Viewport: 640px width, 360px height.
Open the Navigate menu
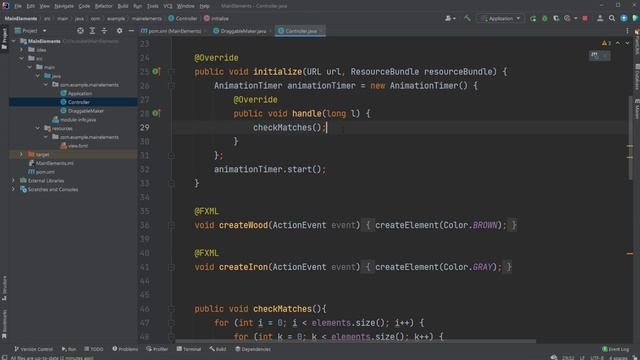[x=64, y=6]
